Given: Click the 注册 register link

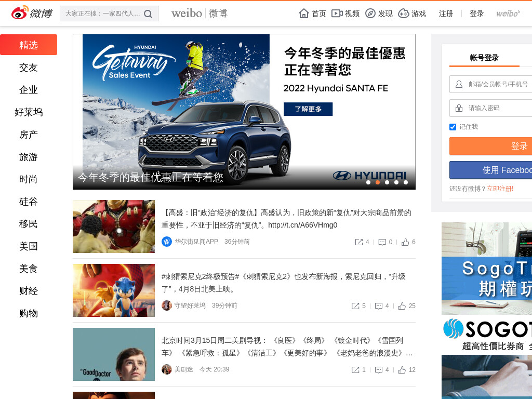Looking at the screenshot, I should point(446,14).
